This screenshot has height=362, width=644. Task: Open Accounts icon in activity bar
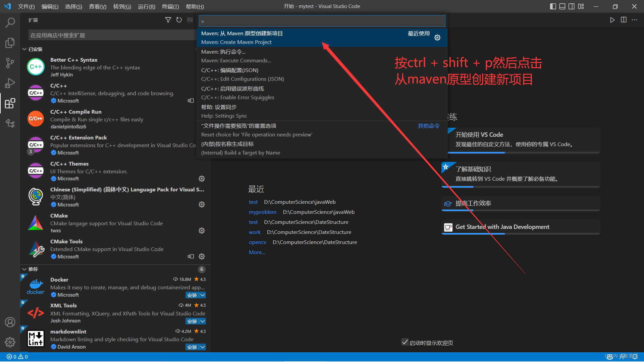(10, 322)
